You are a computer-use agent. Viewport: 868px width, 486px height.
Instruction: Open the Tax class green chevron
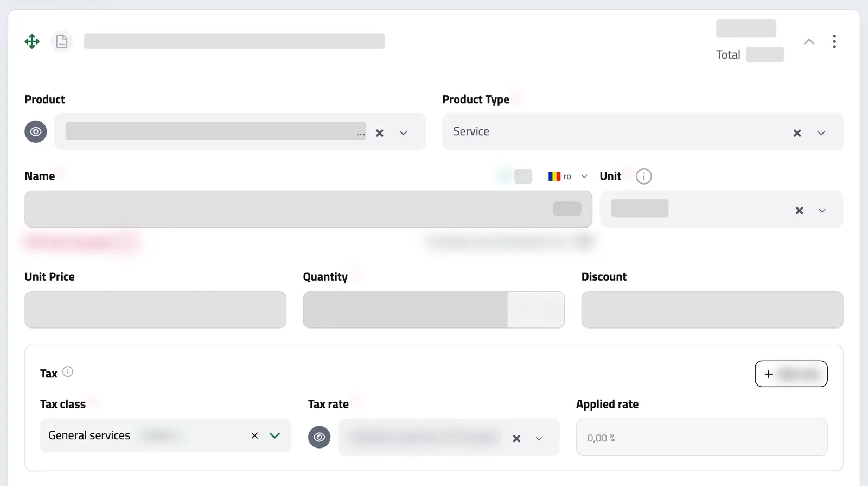click(x=275, y=435)
